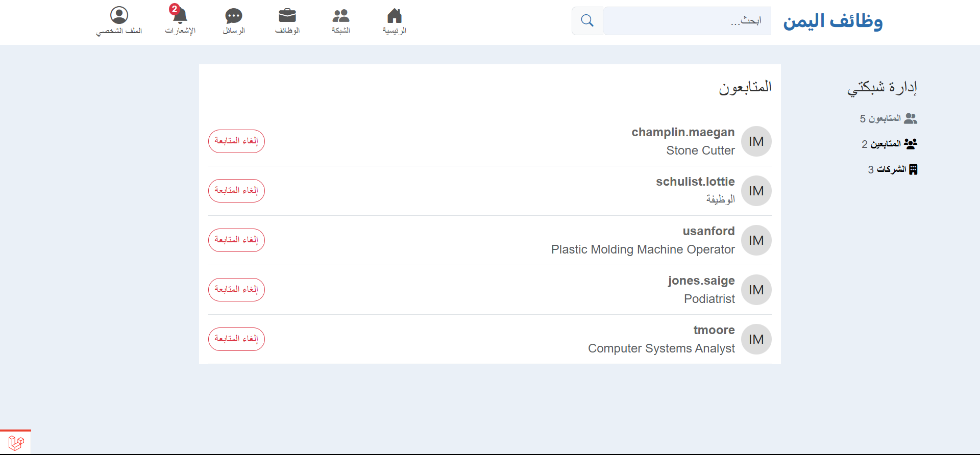This screenshot has height=455, width=980.
Task: Click the magnifying glass search button
Action: [x=587, y=21]
